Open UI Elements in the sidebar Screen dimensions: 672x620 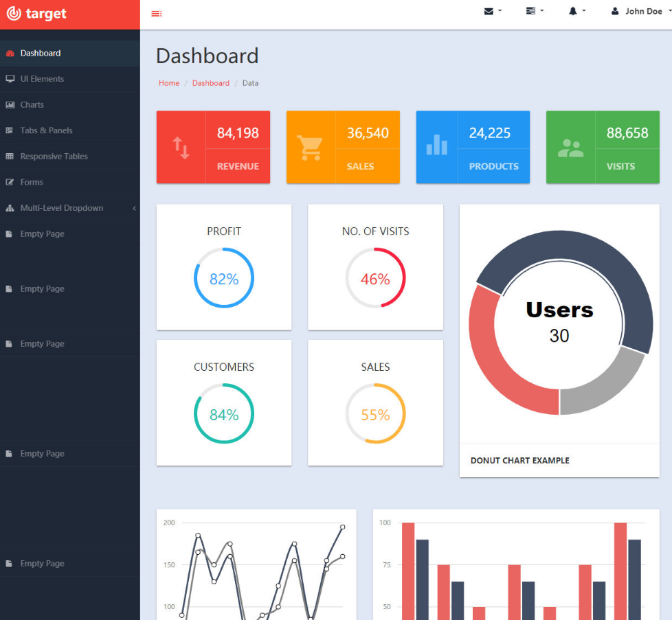pos(42,79)
